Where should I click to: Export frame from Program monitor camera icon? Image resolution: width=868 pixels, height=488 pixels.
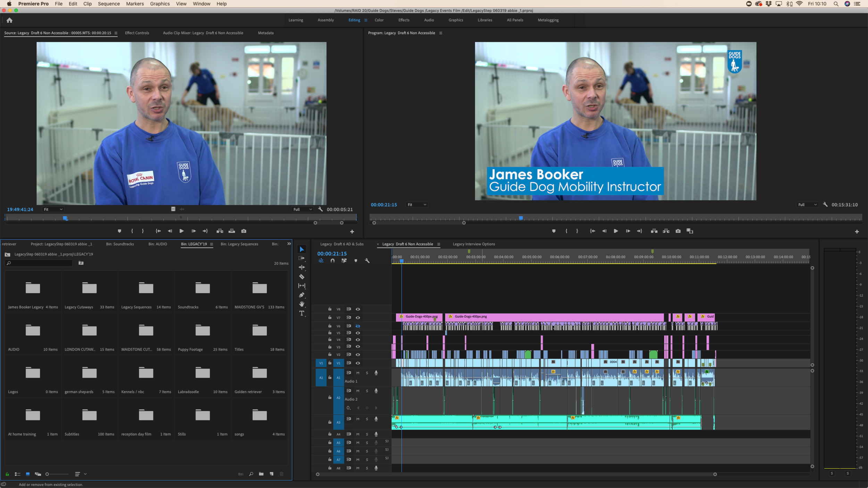tap(678, 231)
